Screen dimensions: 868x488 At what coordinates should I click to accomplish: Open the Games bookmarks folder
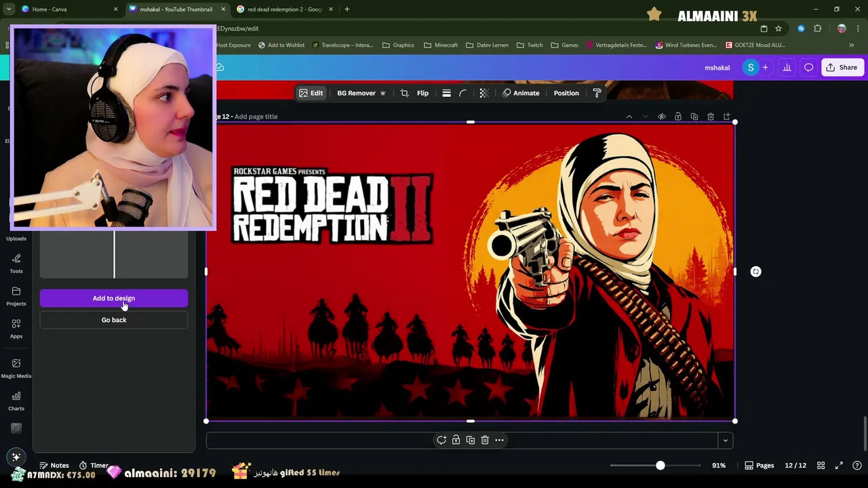(564, 45)
